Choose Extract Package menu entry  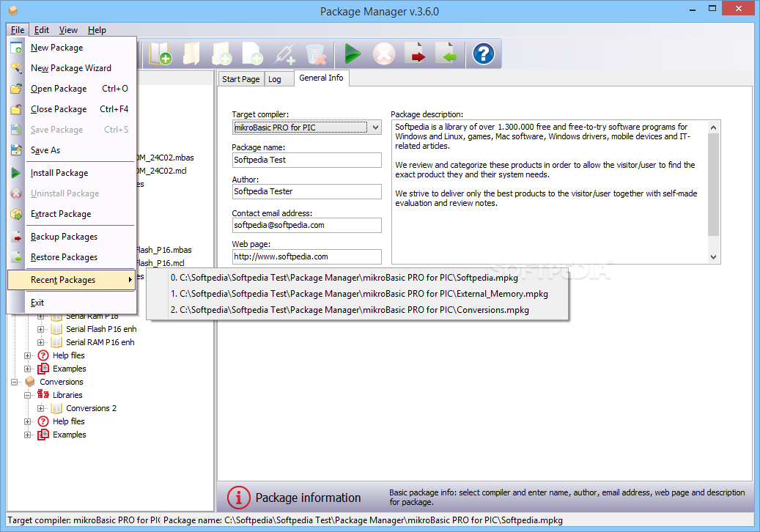[x=72, y=214]
